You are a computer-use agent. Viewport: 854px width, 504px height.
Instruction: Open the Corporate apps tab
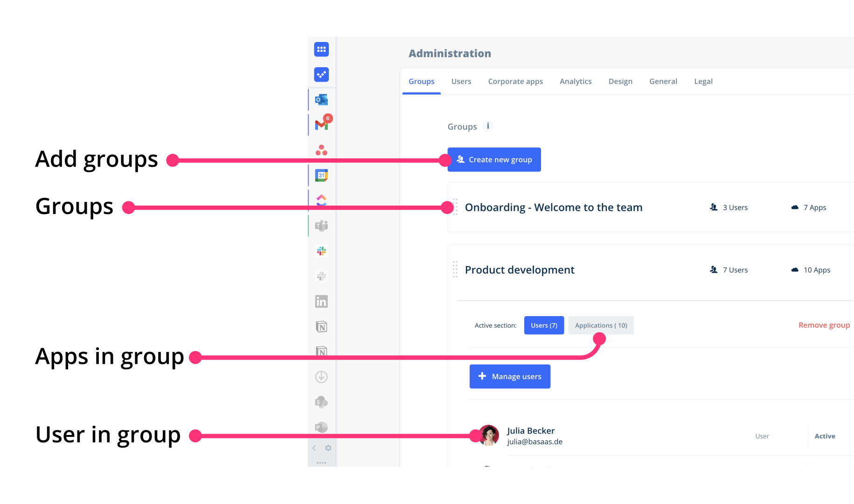coord(515,82)
